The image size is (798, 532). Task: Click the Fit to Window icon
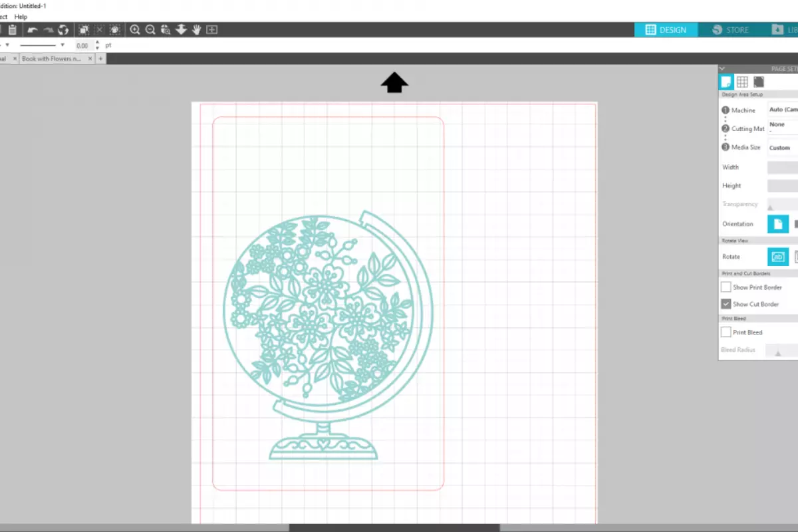[x=212, y=30]
